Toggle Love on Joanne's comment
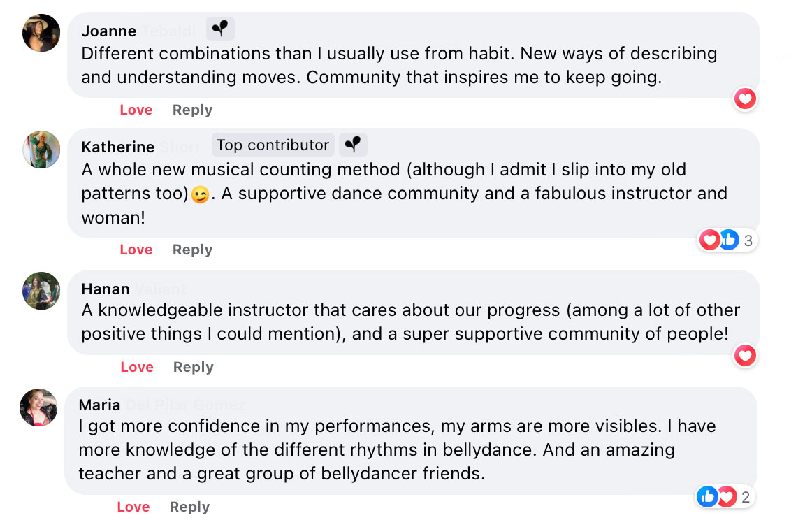 [x=136, y=110]
